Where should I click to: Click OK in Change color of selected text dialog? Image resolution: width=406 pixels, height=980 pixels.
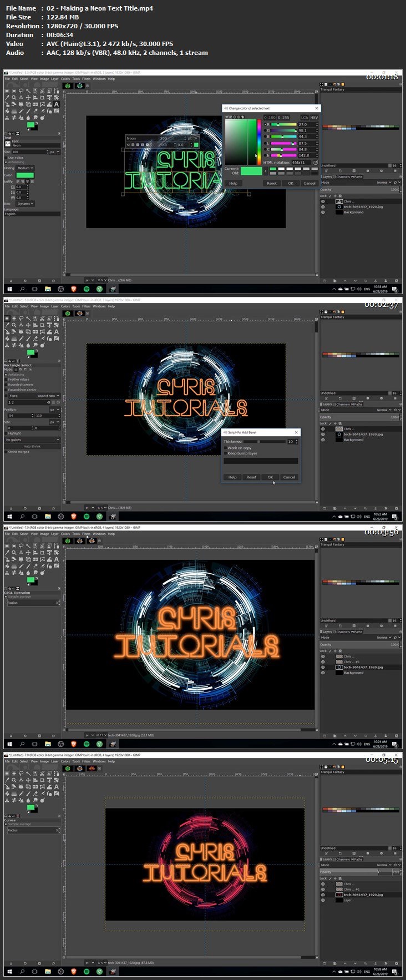290,183
